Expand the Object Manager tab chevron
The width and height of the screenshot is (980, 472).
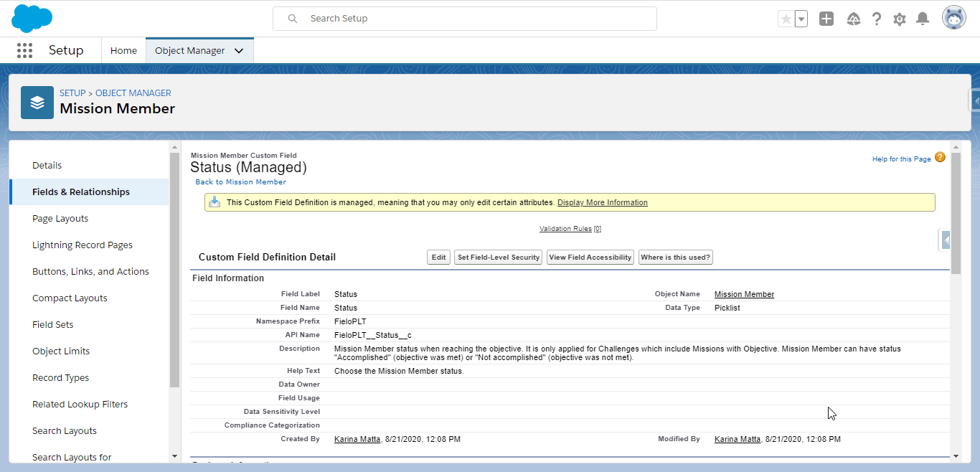239,51
